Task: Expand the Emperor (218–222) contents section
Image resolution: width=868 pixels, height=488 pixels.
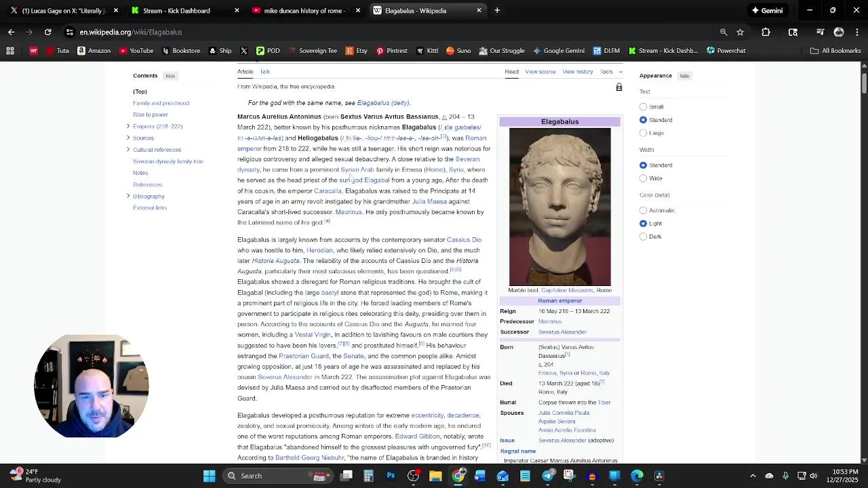Action: 128,126
